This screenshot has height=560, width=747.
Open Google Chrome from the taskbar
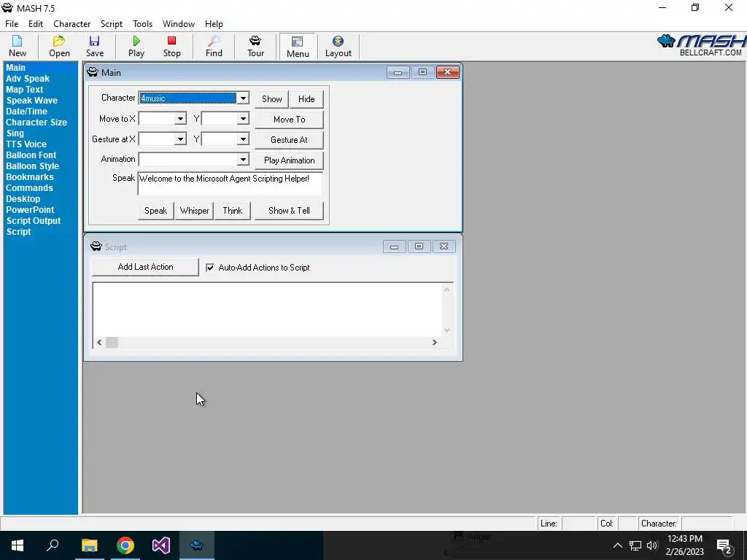click(125, 545)
